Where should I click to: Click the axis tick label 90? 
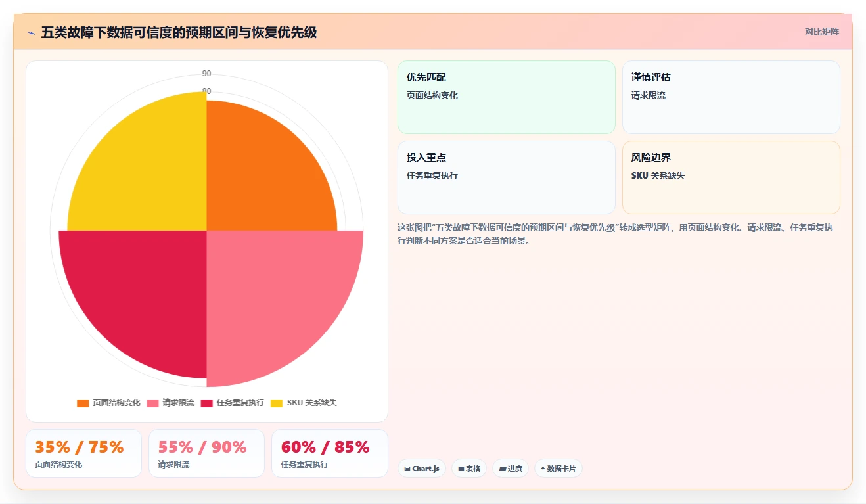click(207, 74)
